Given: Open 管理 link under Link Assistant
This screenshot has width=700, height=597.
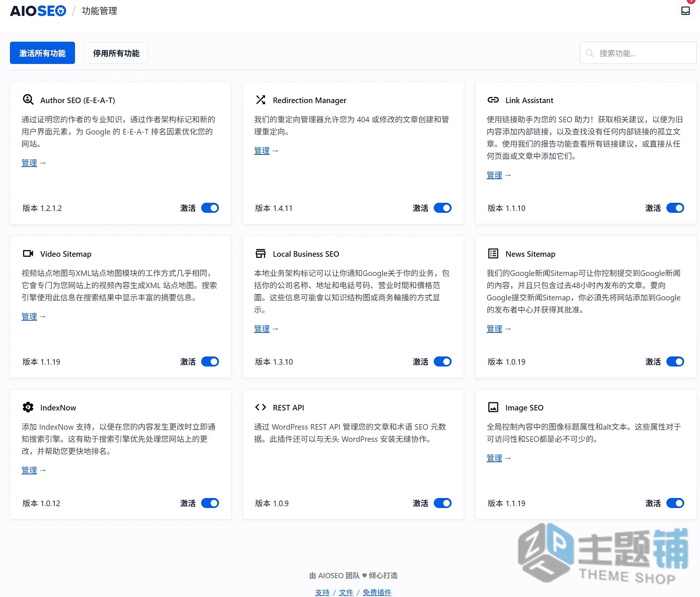Looking at the screenshot, I should 494,175.
